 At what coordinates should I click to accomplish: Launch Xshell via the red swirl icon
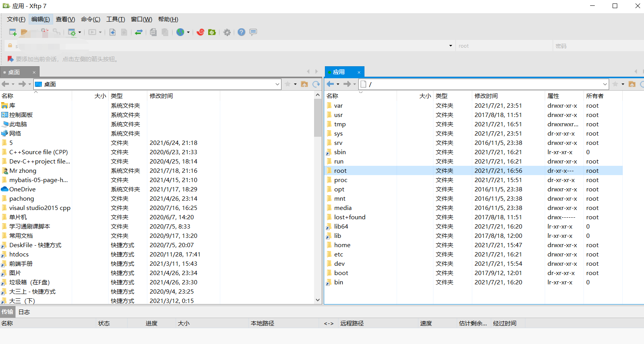tap(200, 32)
